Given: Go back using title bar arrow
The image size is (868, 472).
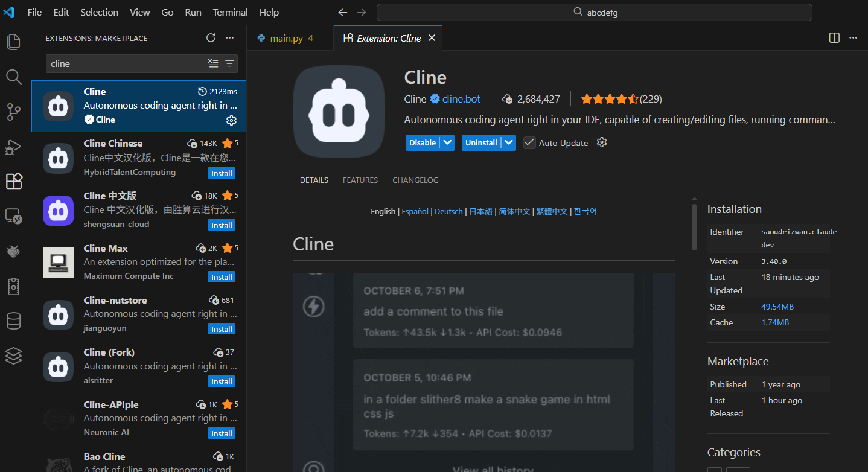Looking at the screenshot, I should click(x=342, y=12).
